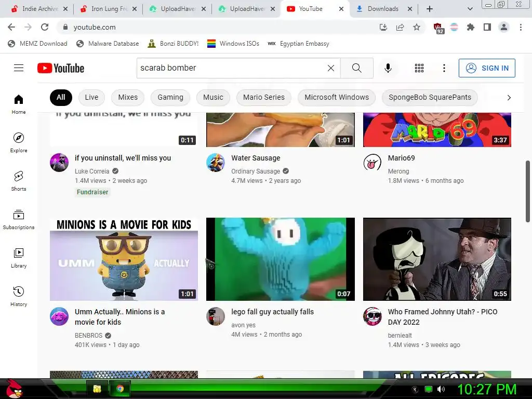Show more filter chips with the arrow
This screenshot has width=532, height=399.
click(509, 98)
